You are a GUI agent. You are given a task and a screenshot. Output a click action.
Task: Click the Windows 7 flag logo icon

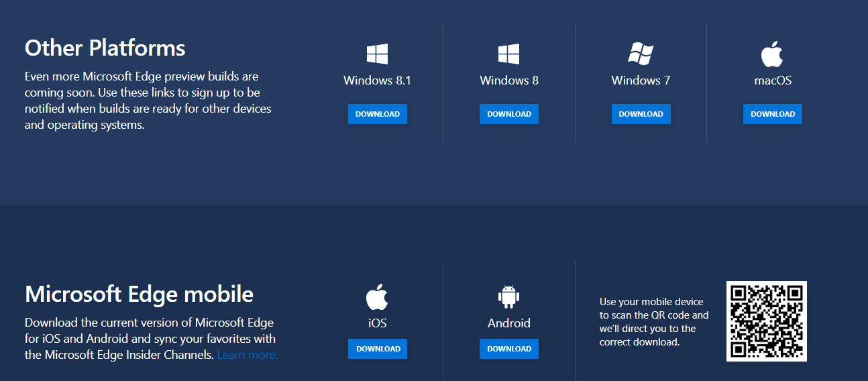tap(641, 54)
